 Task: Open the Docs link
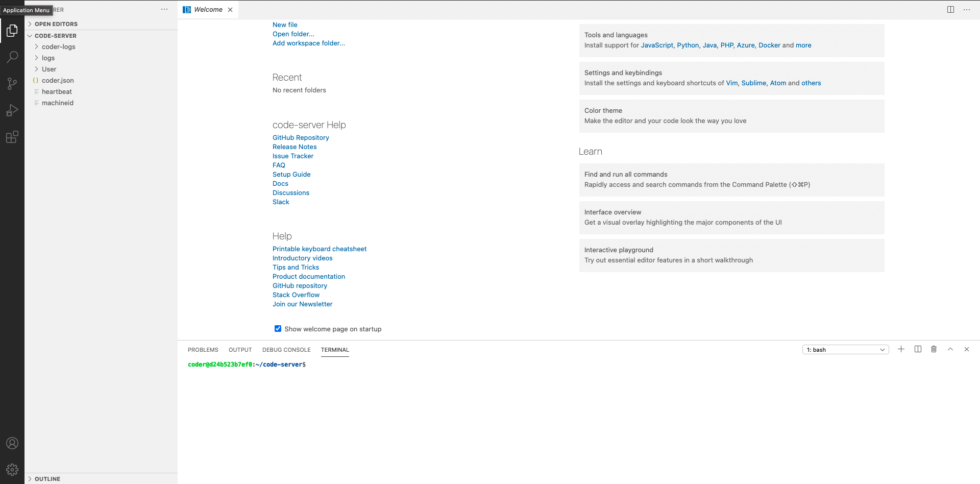[x=280, y=183]
